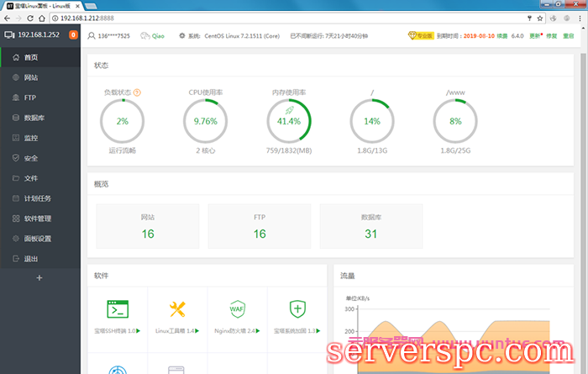Launch the Nginx防火墙 WAF shield icon

click(237, 308)
